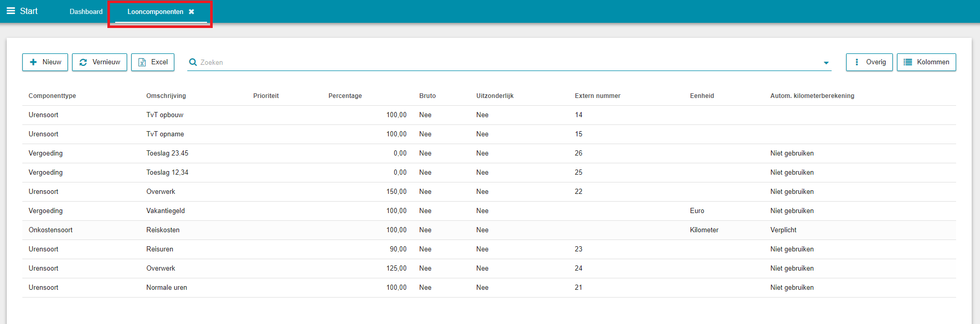The height and width of the screenshot is (324, 980).
Task: Switch to the Dashboard tab
Action: [86, 12]
